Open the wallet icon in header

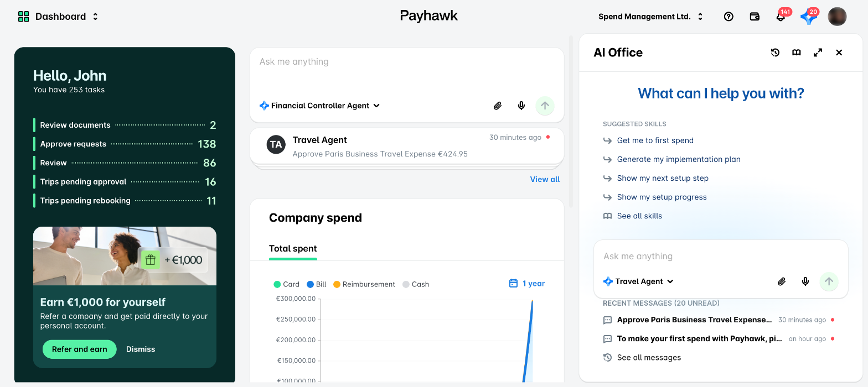755,17
